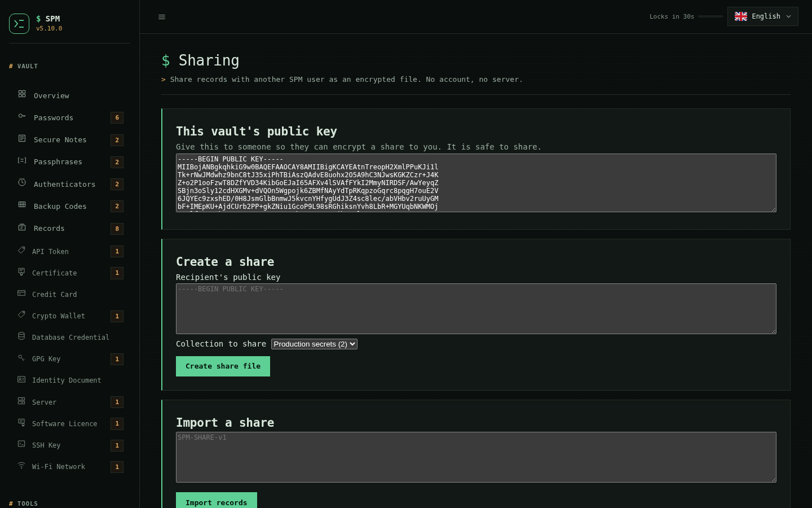The width and height of the screenshot is (812, 508).
Task: Click the GPG Key icon
Action: (21, 357)
